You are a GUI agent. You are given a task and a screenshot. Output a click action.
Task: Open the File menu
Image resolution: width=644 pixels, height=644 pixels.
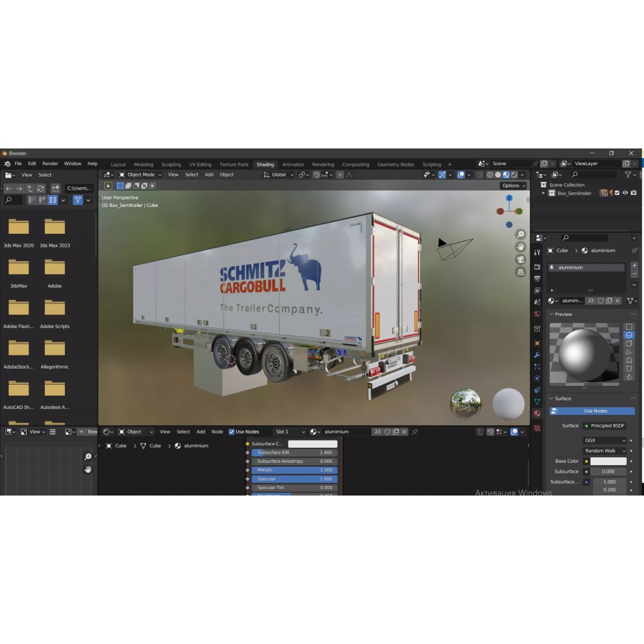tap(18, 163)
